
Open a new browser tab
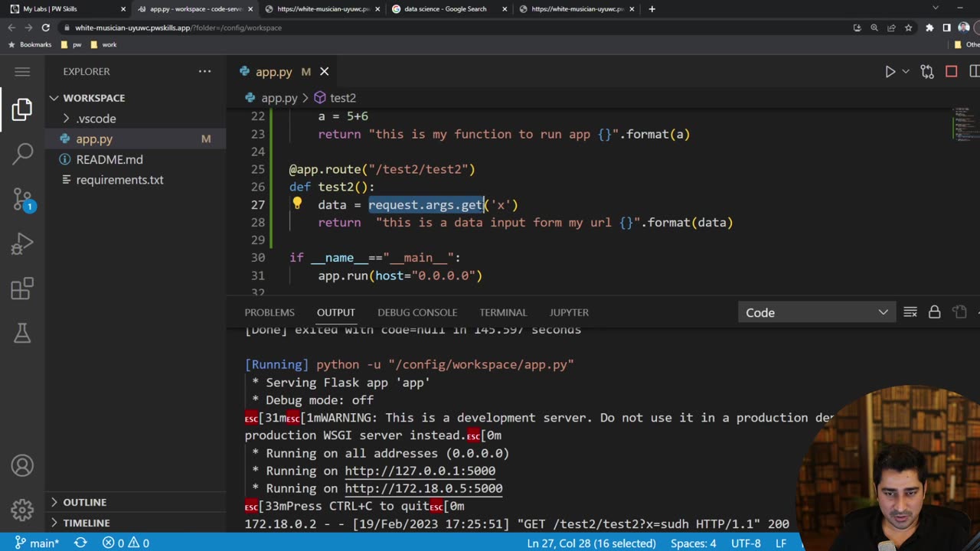652,9
